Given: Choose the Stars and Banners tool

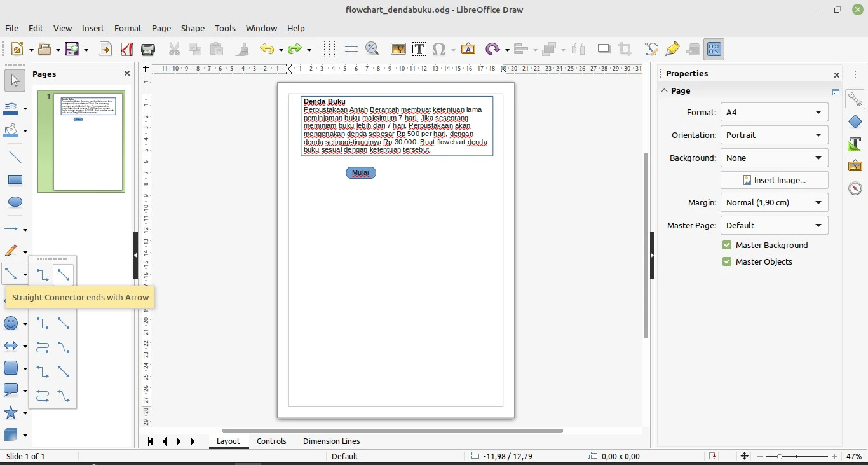Looking at the screenshot, I should 11,412.
